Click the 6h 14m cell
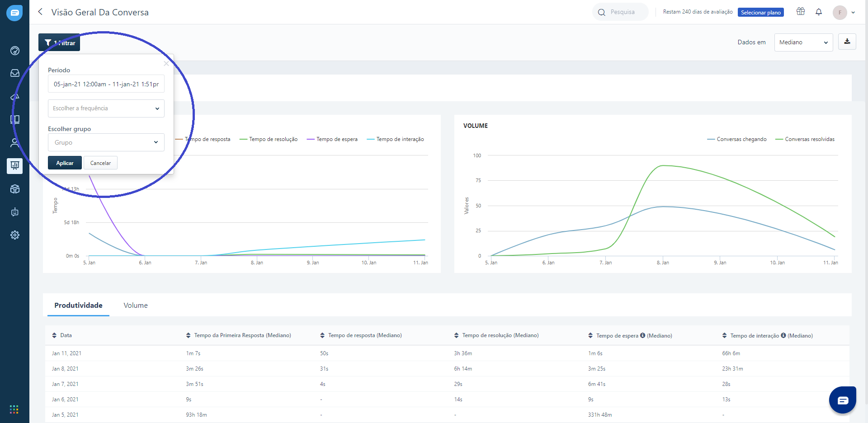 pyautogui.click(x=463, y=369)
